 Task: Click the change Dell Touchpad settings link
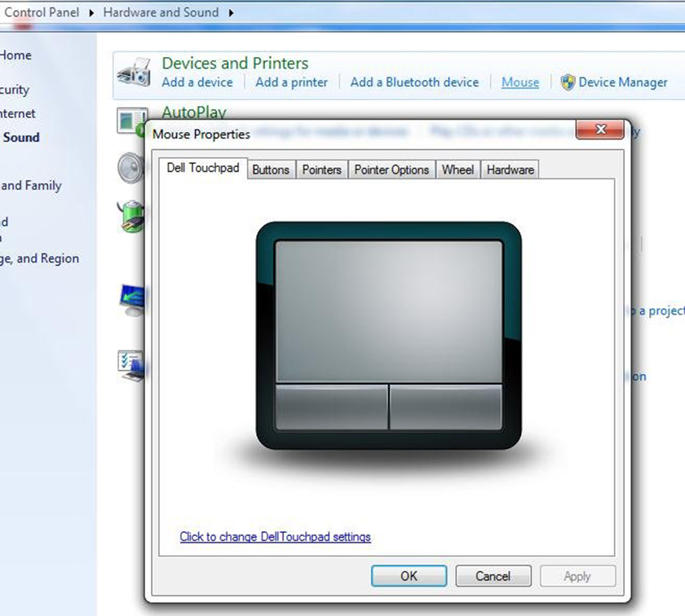tap(274, 536)
